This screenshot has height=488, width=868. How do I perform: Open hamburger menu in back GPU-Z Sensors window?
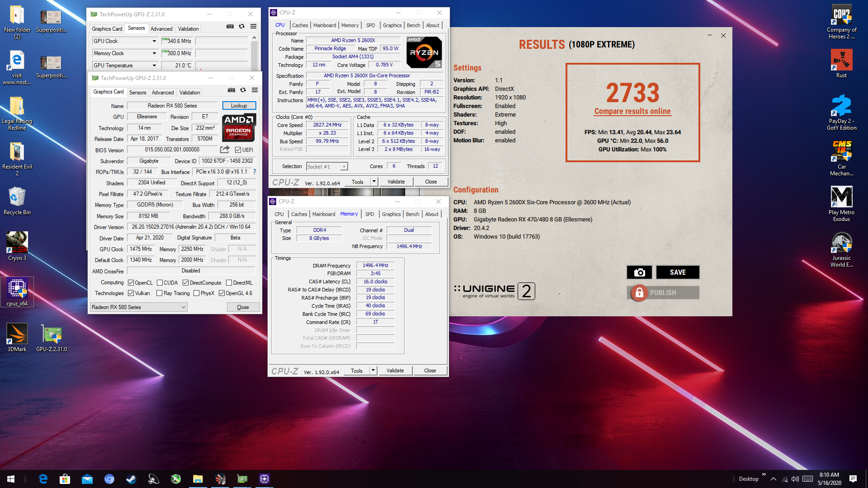253,27
